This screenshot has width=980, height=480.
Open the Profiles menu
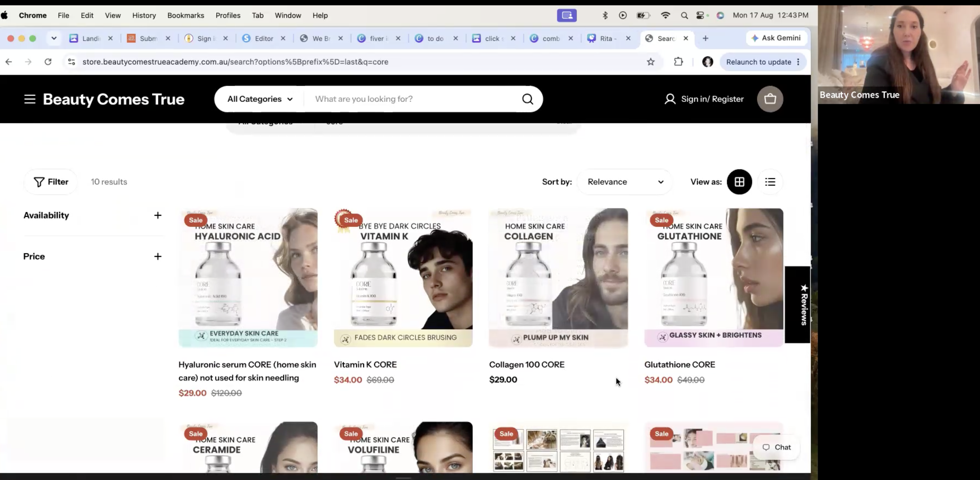228,15
